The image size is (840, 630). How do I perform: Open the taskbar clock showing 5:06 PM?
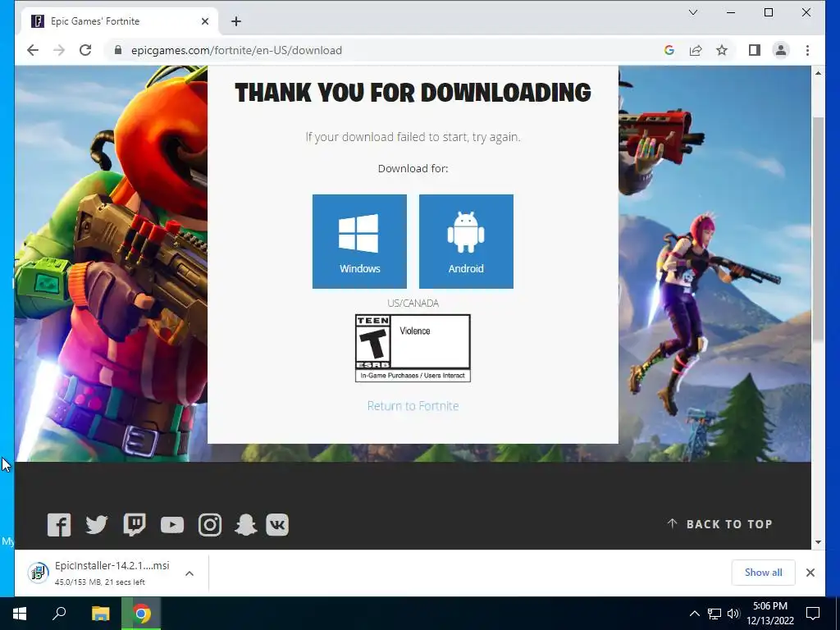pyautogui.click(x=770, y=614)
